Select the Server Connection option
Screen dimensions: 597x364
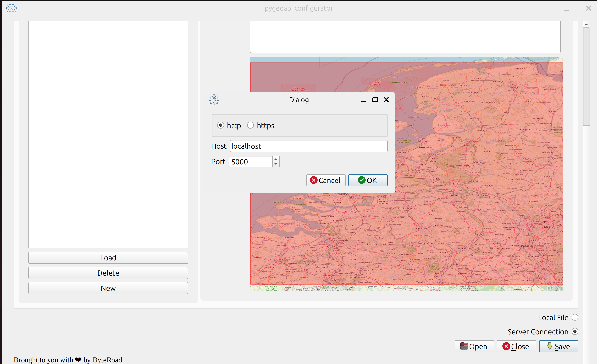click(x=575, y=331)
